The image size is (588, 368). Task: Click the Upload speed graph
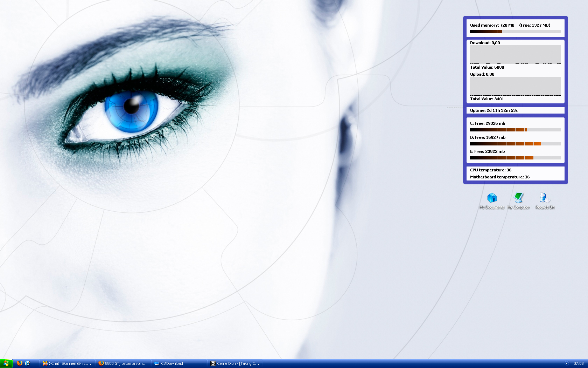pyautogui.click(x=516, y=86)
